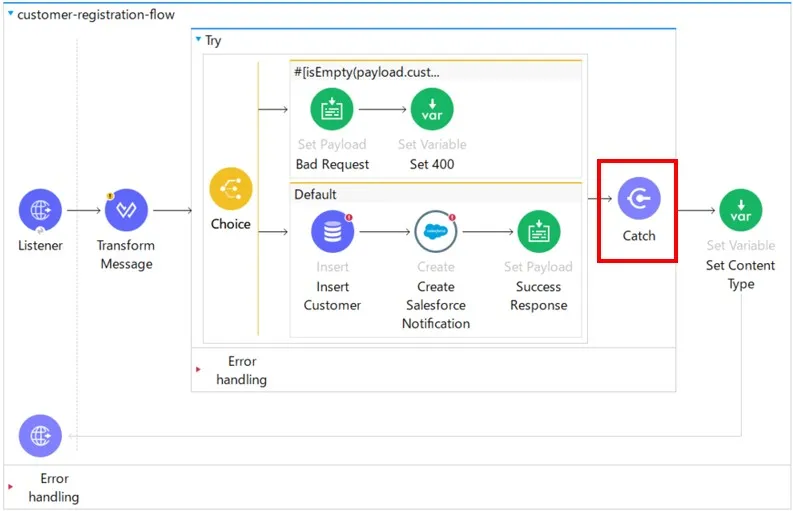Select the bottom-left HTTP response listener icon

coord(40,436)
